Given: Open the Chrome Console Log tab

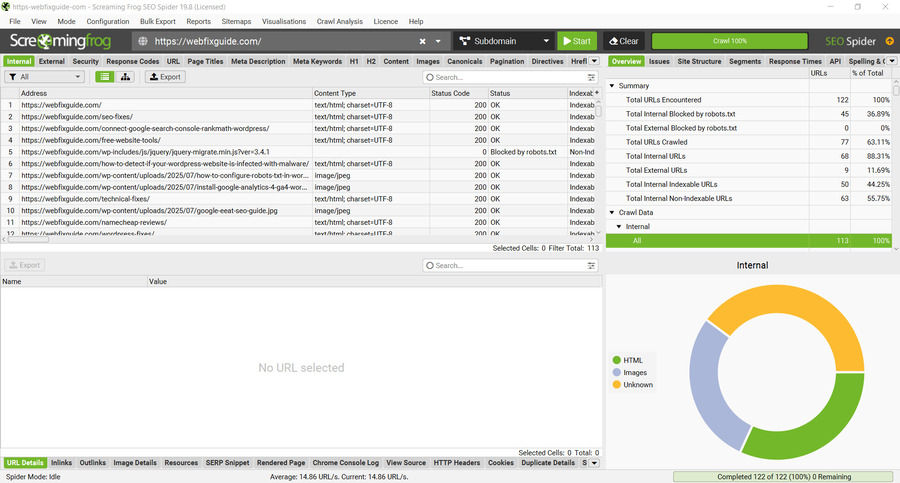Looking at the screenshot, I should click(346, 462).
